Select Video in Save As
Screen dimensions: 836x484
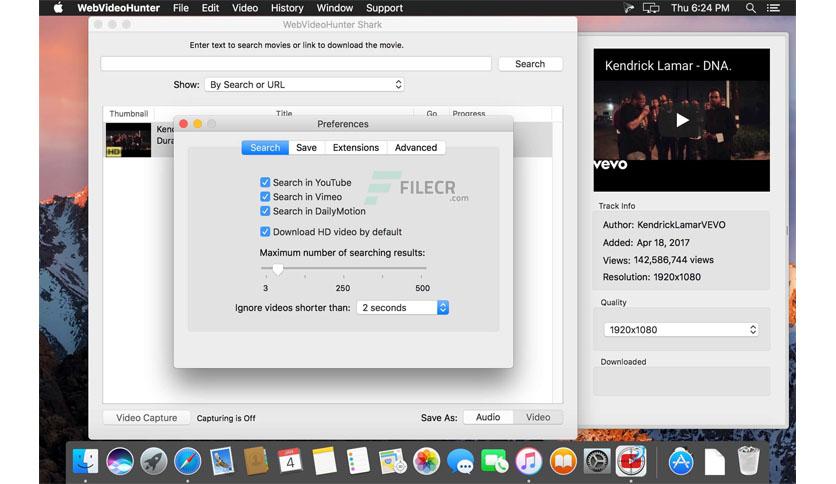pos(538,417)
